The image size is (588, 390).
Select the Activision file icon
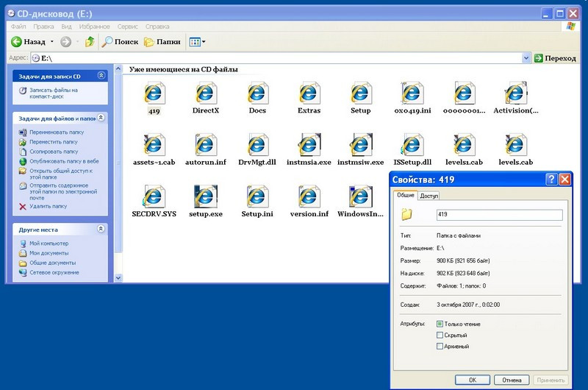click(516, 93)
